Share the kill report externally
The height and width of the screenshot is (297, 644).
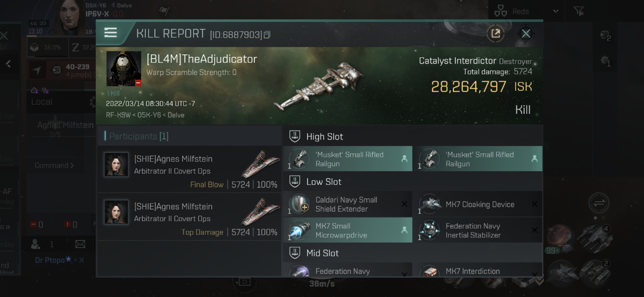[495, 33]
